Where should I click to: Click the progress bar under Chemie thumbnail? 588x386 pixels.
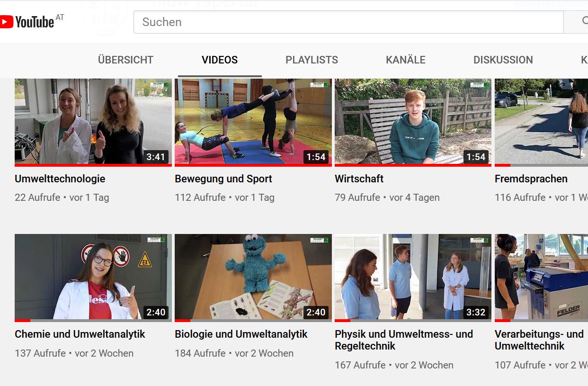[x=93, y=321]
